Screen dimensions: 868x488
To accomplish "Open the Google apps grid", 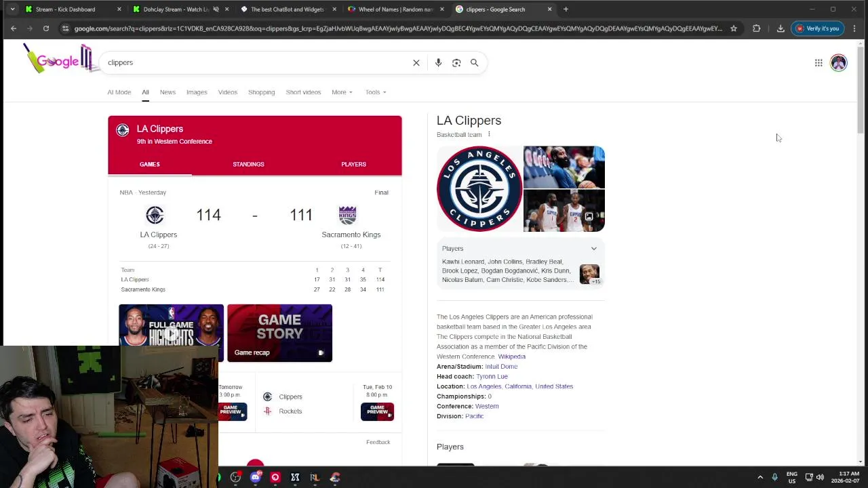I will [818, 62].
